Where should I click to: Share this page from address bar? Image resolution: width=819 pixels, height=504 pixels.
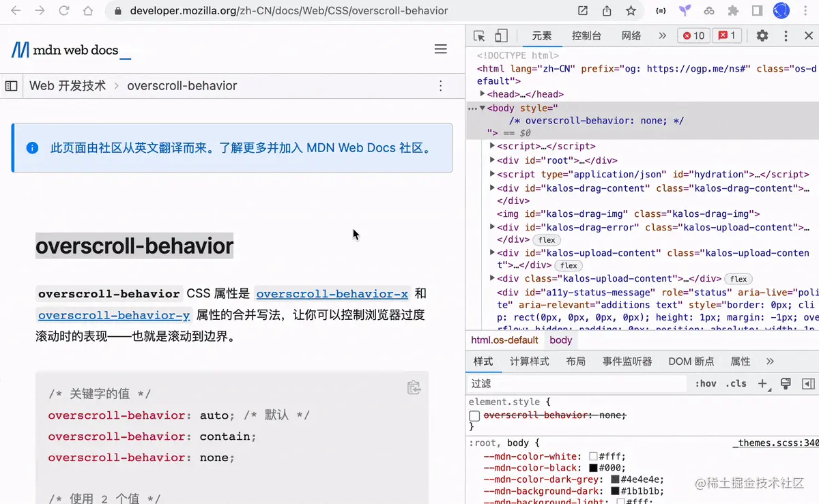(607, 11)
